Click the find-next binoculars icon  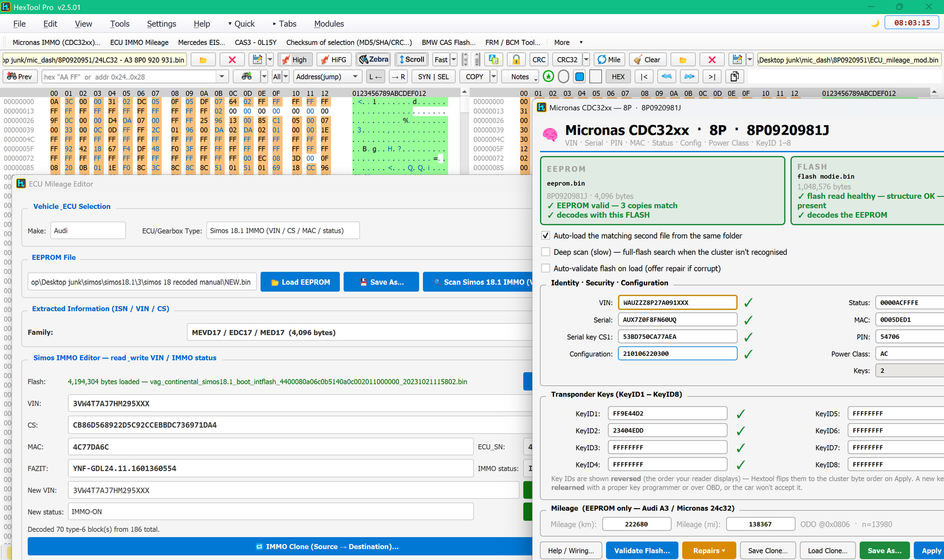(247, 77)
